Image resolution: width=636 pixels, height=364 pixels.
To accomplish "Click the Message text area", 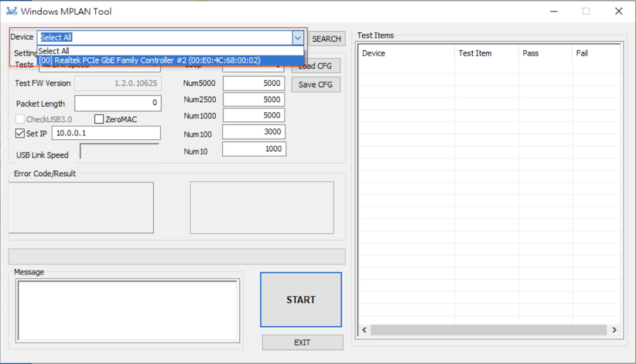I will tap(128, 311).
